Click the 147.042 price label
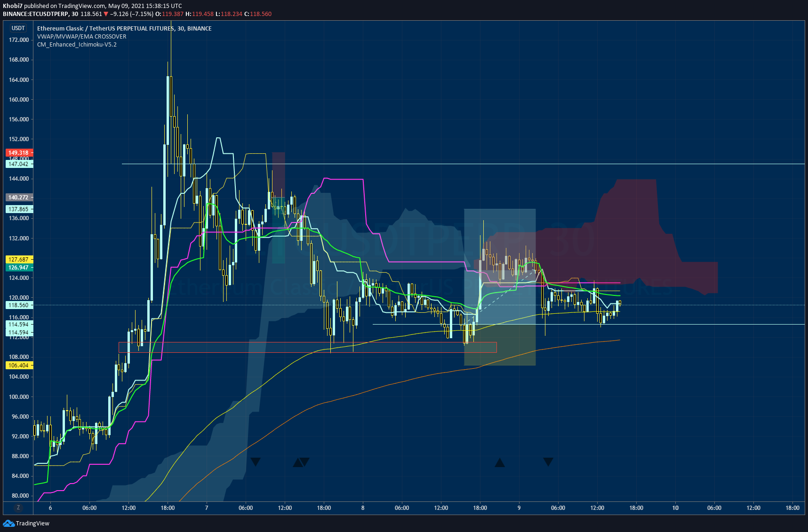This screenshot has width=808, height=532. click(x=19, y=164)
